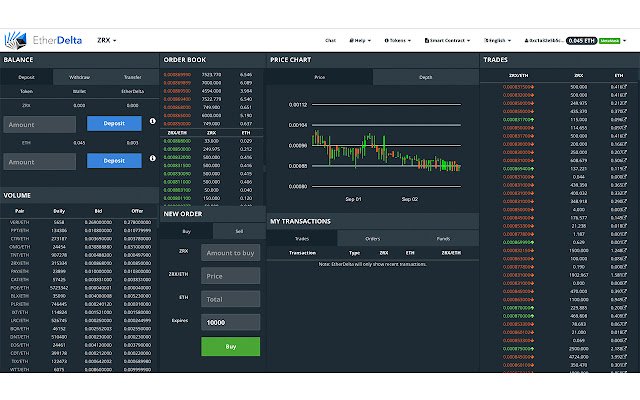
Task: Click the Price input field
Action: [x=231, y=276]
